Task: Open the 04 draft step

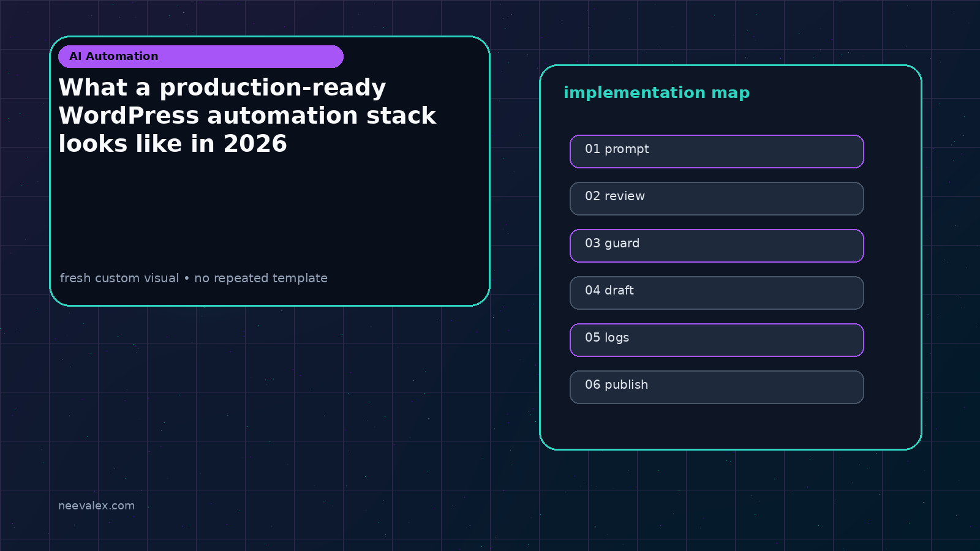Action: 717,293
